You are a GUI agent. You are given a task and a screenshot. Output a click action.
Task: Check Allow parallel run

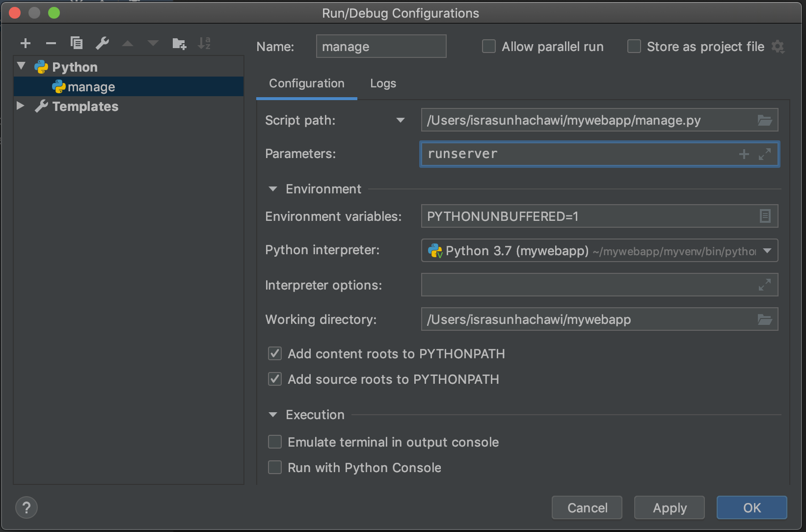coord(488,46)
